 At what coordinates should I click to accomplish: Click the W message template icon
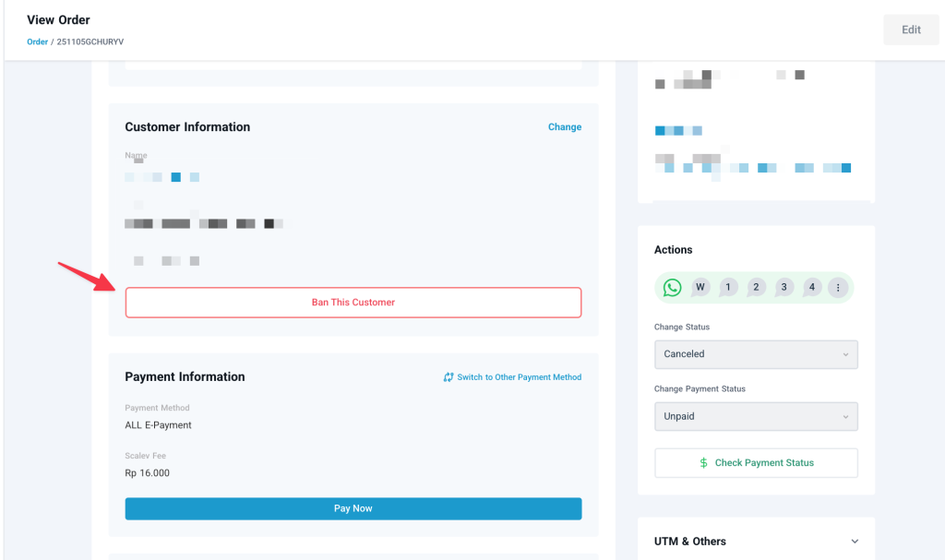pos(700,288)
